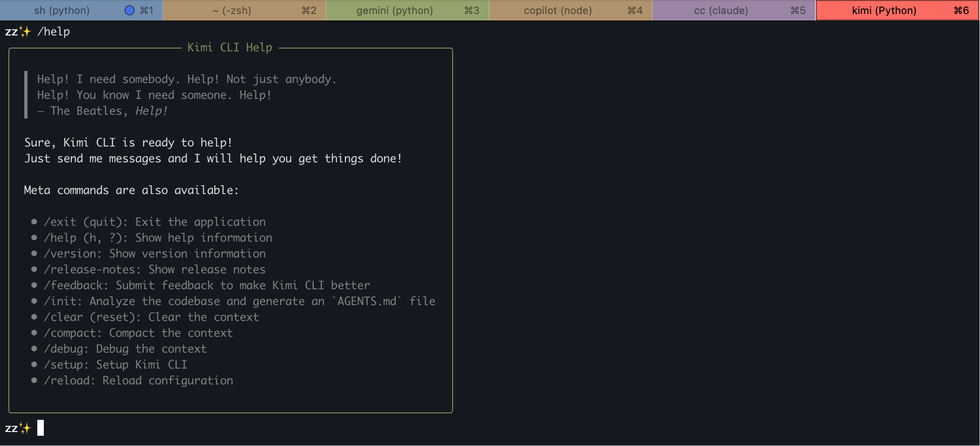Select the kimi (Python) tab

(897, 10)
